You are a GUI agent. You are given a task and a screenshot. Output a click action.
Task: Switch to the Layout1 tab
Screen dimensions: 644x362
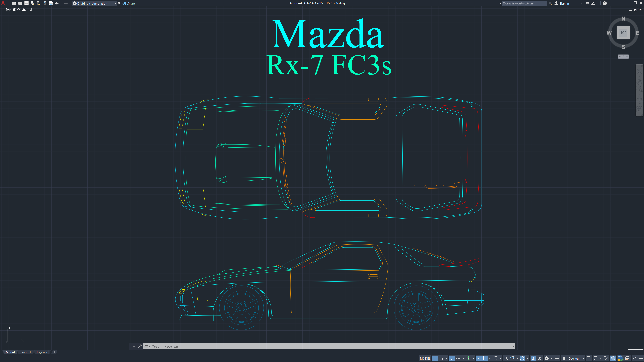25,352
